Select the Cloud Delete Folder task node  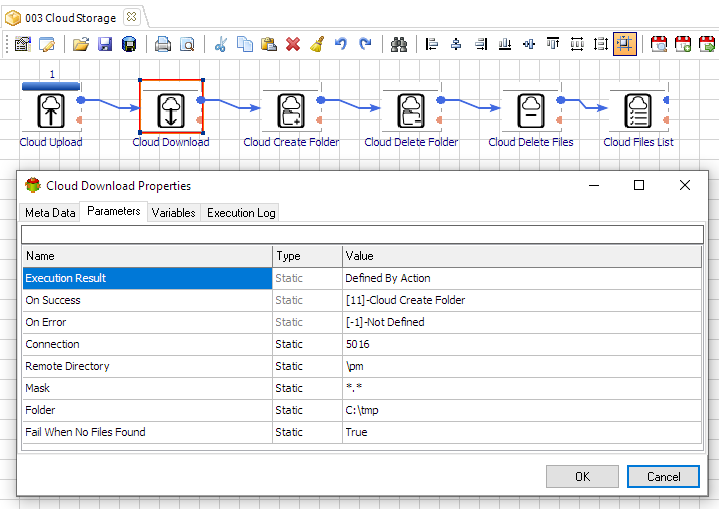(411, 111)
